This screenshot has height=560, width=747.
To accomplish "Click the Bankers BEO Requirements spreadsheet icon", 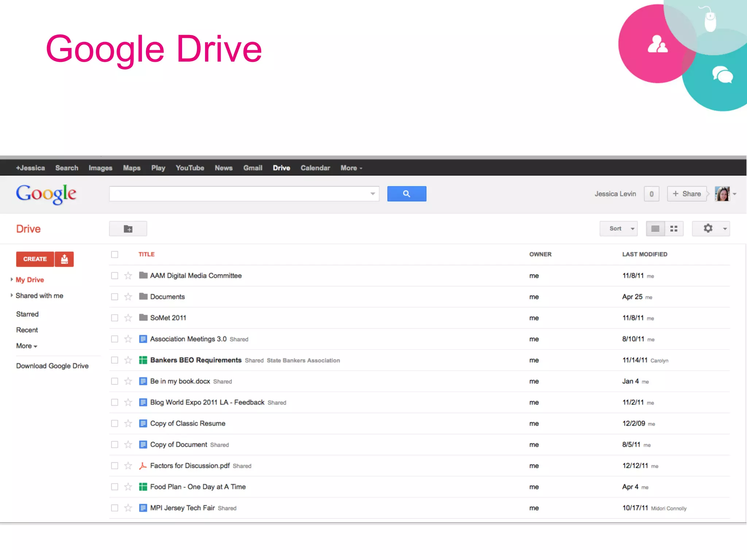I will [143, 360].
